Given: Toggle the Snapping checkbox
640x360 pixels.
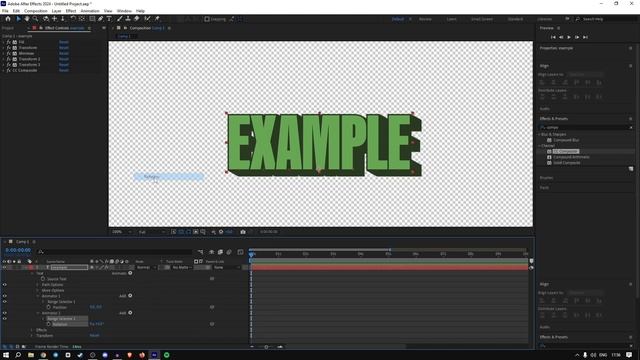Looking at the screenshot, I should tap(207, 19).
